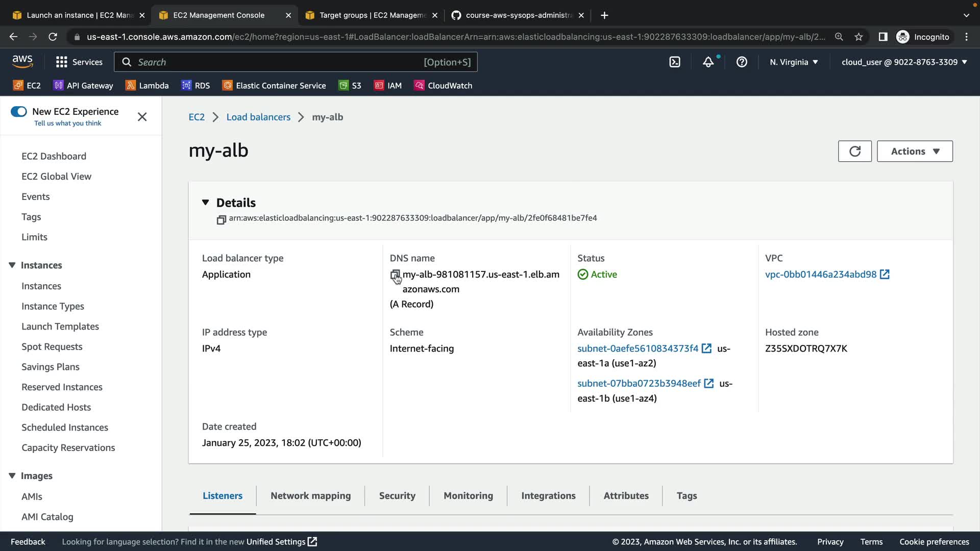Close the New EC2 Experience banner
Image resolution: width=980 pixels, height=551 pixels.
point(142,117)
